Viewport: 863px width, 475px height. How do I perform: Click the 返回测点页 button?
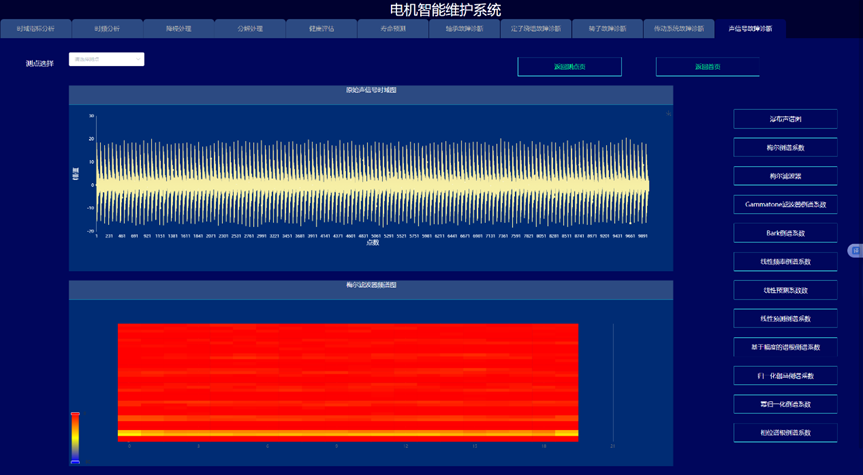coord(569,67)
